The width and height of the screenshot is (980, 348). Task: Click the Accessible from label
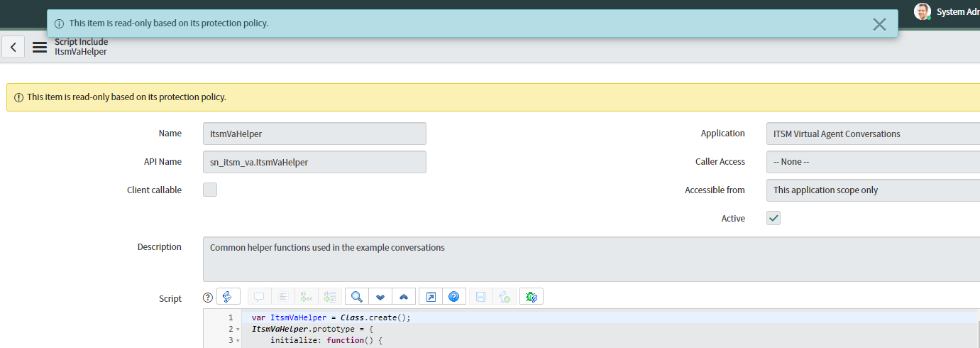click(x=715, y=190)
